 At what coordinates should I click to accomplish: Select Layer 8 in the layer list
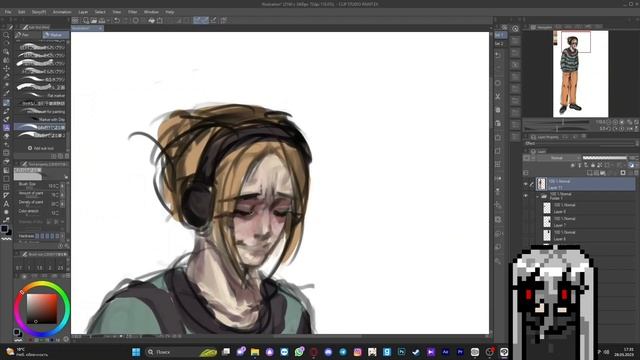pyautogui.click(x=586, y=208)
